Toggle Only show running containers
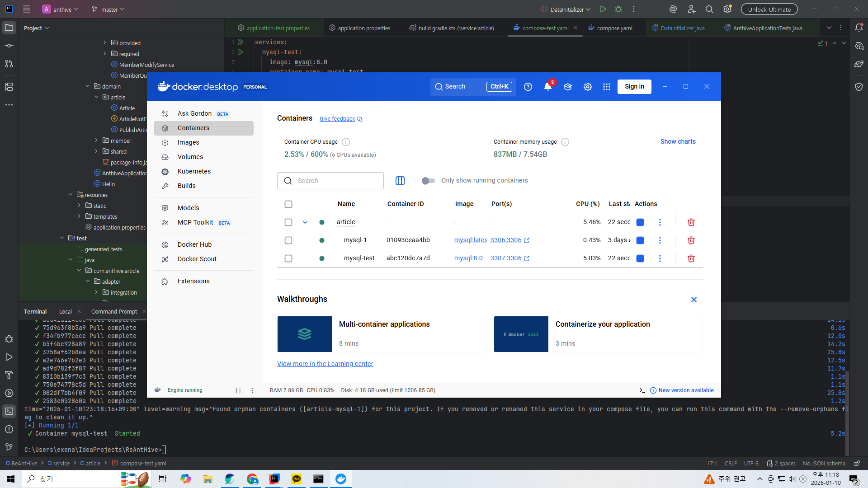868x488 pixels. 428,181
